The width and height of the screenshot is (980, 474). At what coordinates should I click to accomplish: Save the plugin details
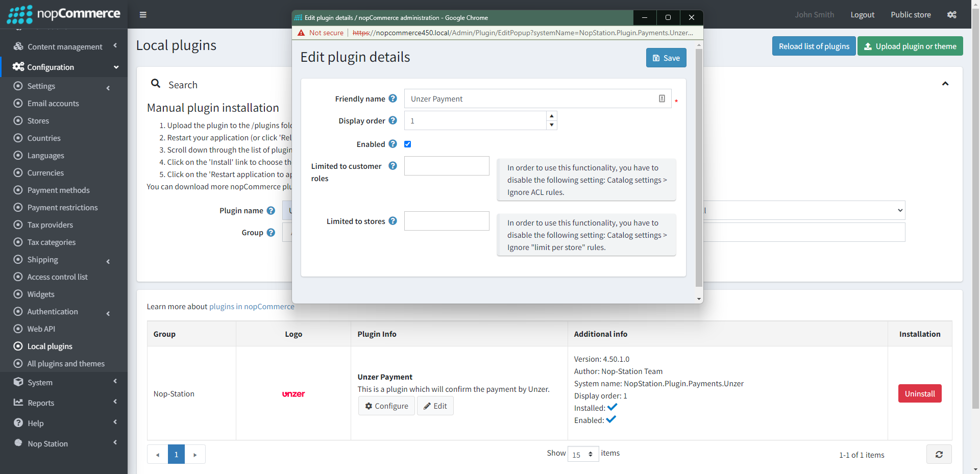pyautogui.click(x=666, y=58)
